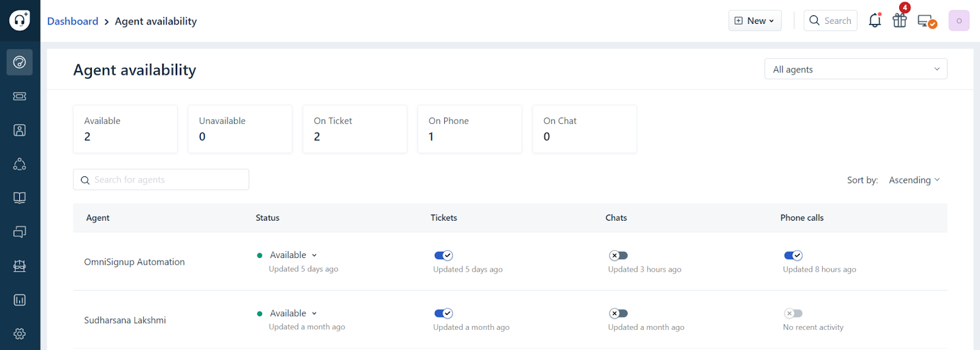Toggle Phone calls for OmniSignup Automation
Image resolution: width=980 pixels, height=350 pixels.
pyautogui.click(x=793, y=256)
